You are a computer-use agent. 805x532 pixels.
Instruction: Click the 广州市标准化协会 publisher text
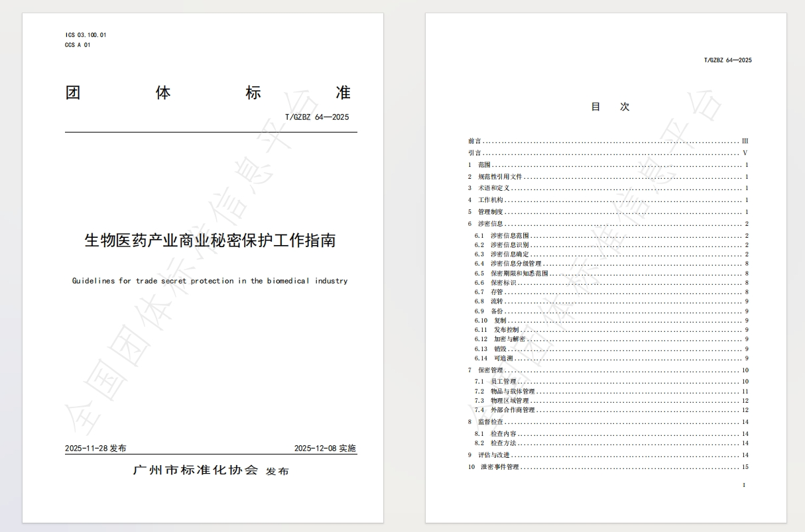coord(196,470)
